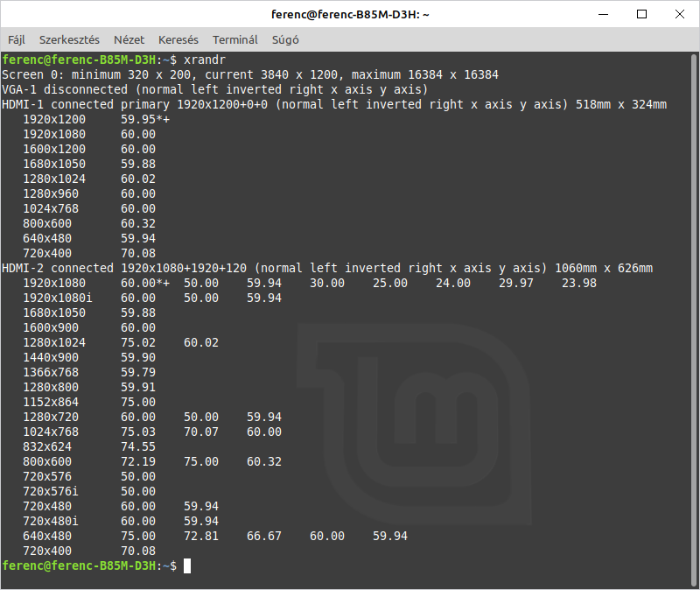Click the '59.88' rate beside 1680x1050 under HDMI-1
This screenshot has height=590, width=700.
click(x=138, y=164)
